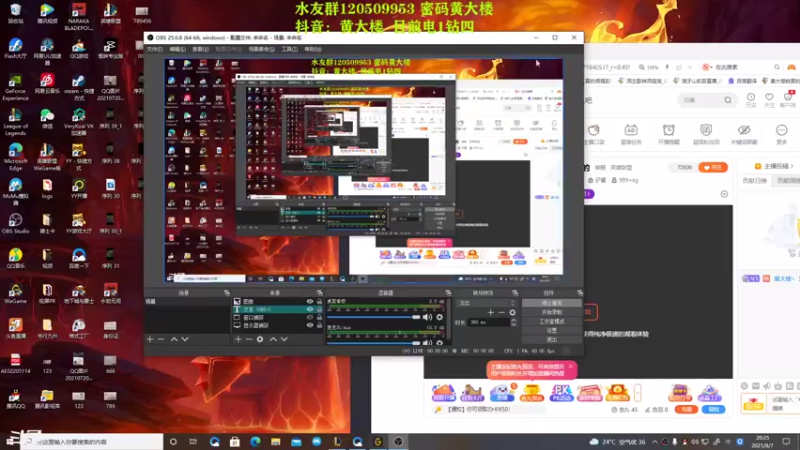Viewport: 800px width, 450px height.
Task: Click the Windows taskbar search box
Action: coord(92,442)
